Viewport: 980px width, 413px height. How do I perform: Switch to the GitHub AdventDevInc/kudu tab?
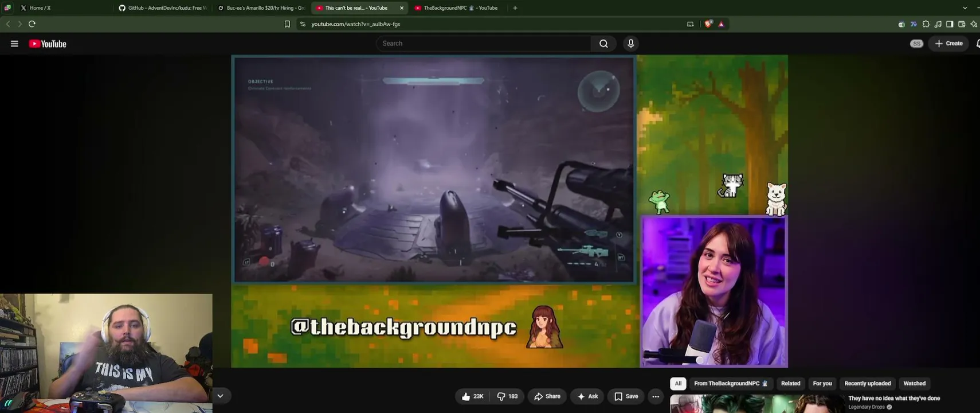pos(163,8)
